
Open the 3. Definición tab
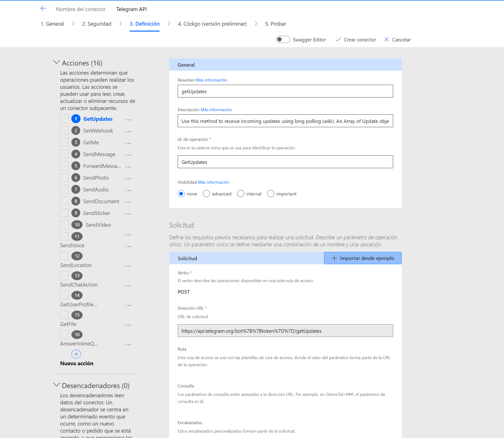point(145,24)
